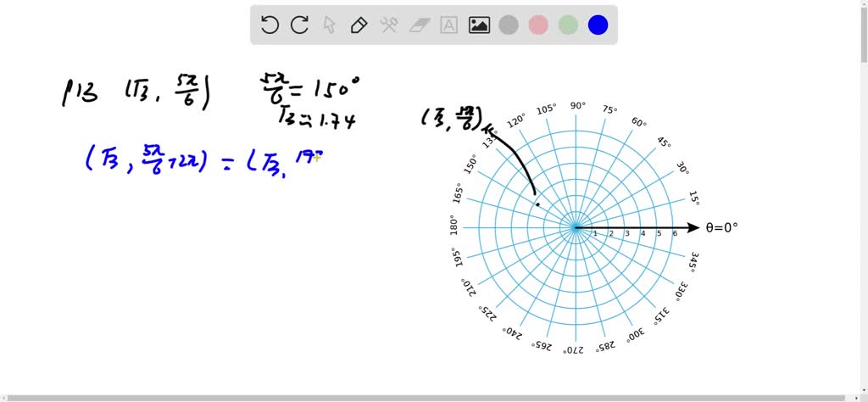This screenshot has width=868, height=402.
Task: Click radius number 6 on the axis
Action: (674, 234)
